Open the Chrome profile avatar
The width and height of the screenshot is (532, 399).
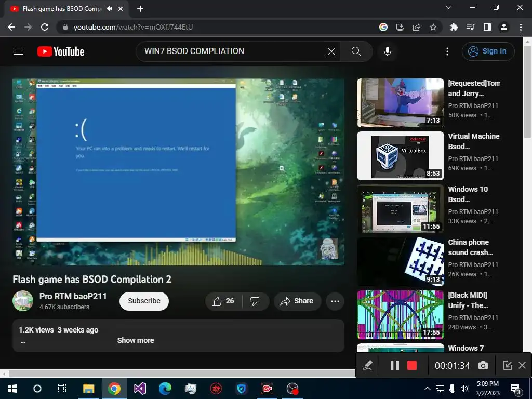504,27
